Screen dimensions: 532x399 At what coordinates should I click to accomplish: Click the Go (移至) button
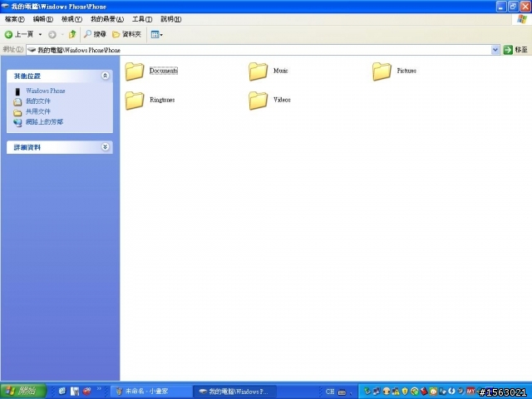515,50
